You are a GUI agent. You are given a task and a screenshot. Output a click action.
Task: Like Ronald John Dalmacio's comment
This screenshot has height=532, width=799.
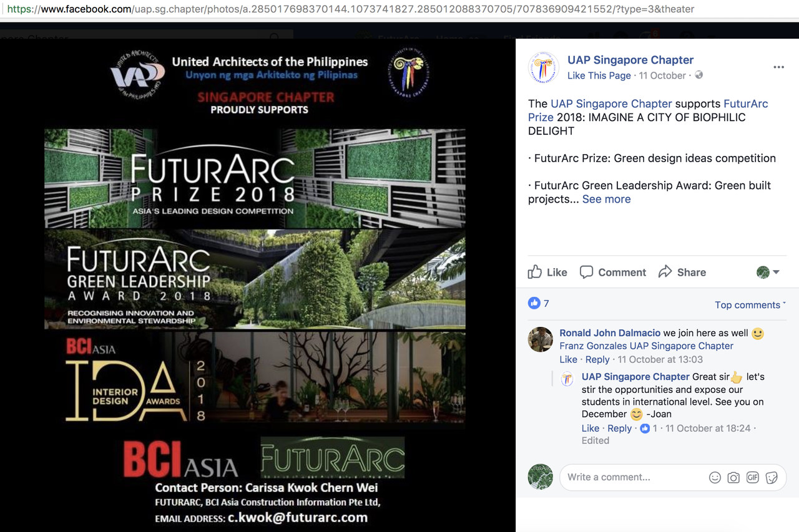tap(568, 359)
